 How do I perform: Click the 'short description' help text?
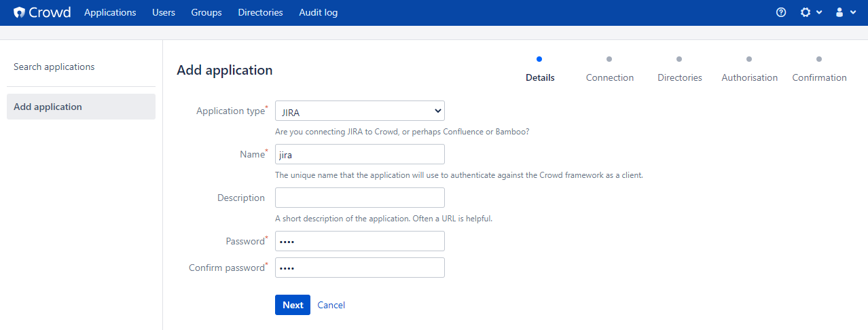click(384, 219)
